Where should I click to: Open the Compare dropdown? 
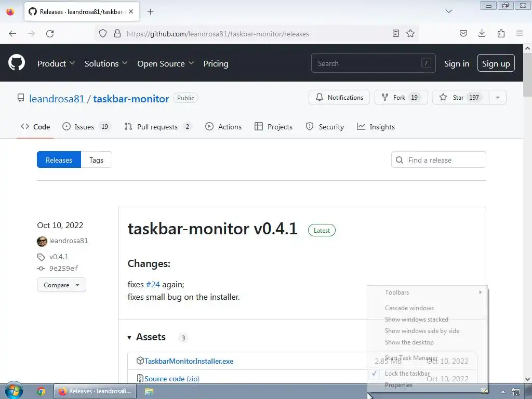click(x=61, y=285)
